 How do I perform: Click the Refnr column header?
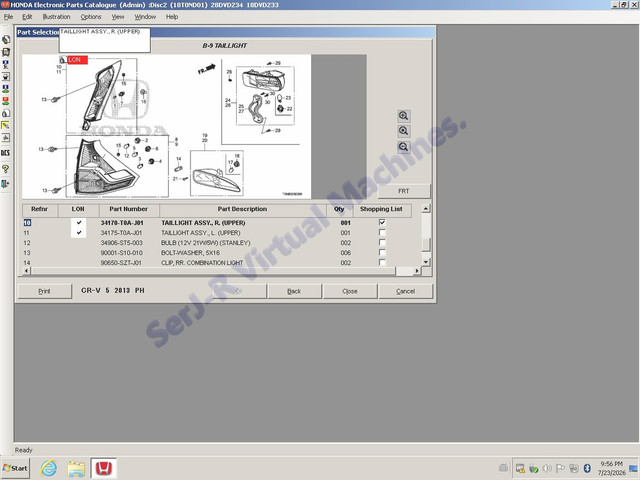40,209
